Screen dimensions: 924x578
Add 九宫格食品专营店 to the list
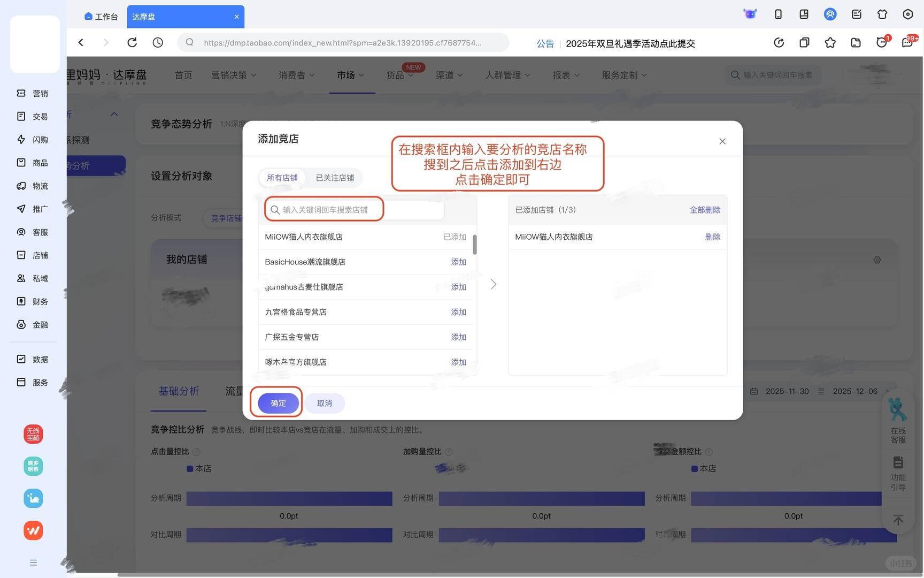click(x=458, y=312)
